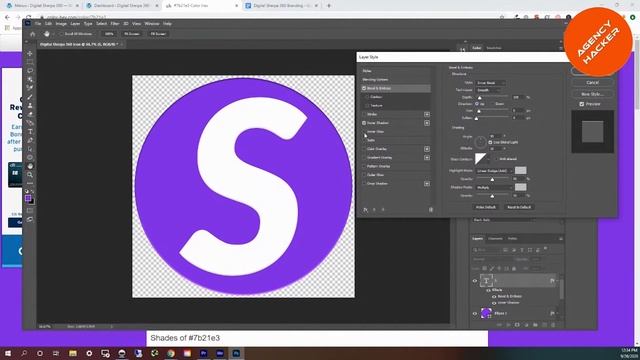Screen dimensions: 640x360
Task: Open the File menu
Action: (38, 24)
